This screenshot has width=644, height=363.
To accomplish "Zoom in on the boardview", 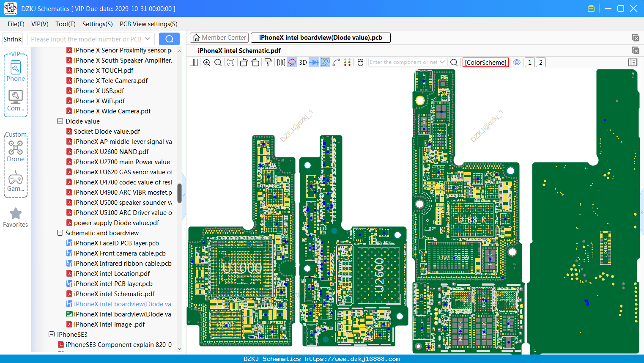I will [x=207, y=63].
